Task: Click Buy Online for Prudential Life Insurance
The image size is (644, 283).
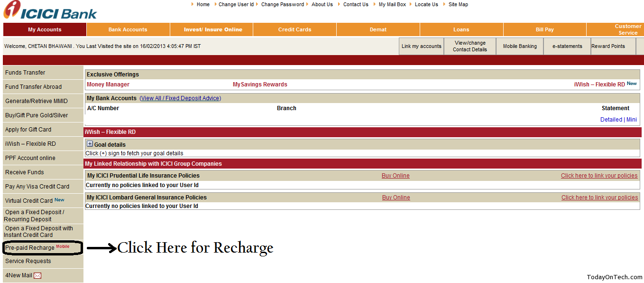Action: point(396,176)
